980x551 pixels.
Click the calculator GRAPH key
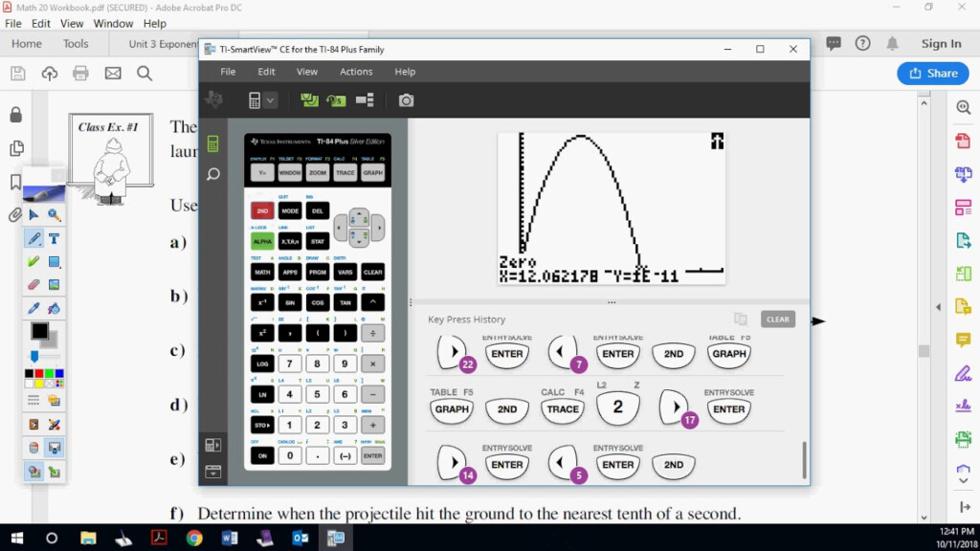click(x=372, y=172)
